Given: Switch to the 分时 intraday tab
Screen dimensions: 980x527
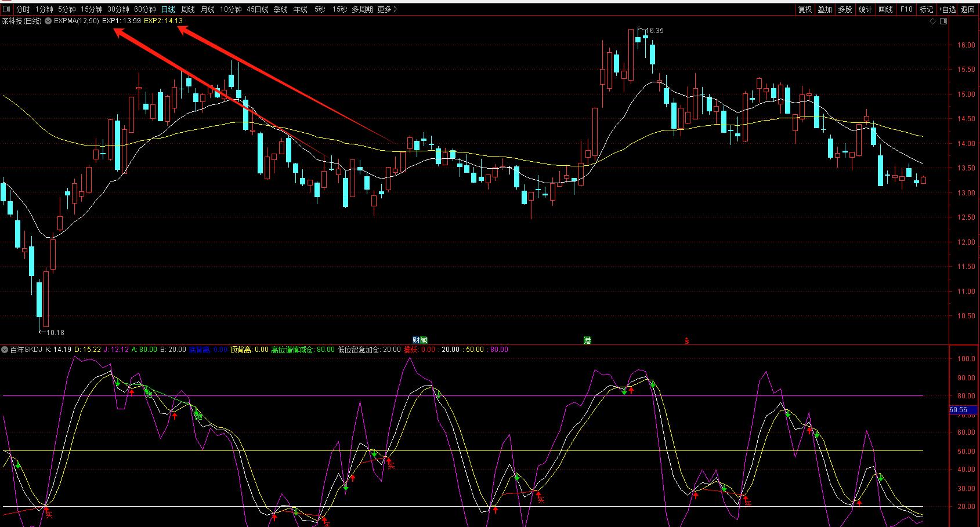Looking at the screenshot, I should coord(23,9).
